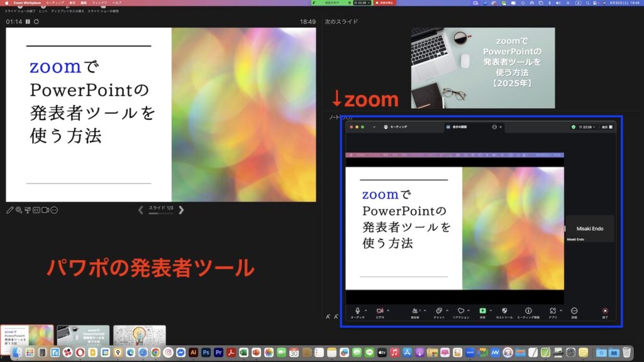This screenshot has height=362, width=644.
Task: Pause the presenter view timer
Action: (28, 22)
